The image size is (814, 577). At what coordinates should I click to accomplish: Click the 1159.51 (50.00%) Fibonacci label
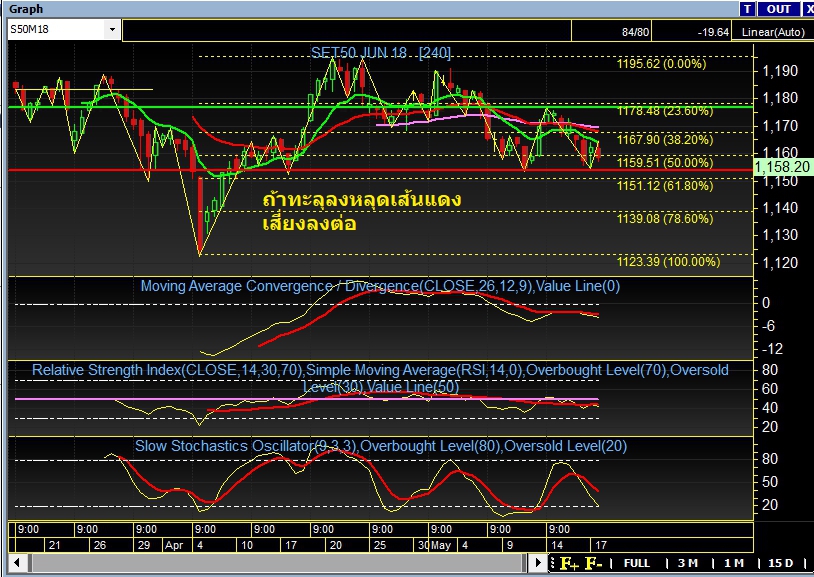coord(665,163)
